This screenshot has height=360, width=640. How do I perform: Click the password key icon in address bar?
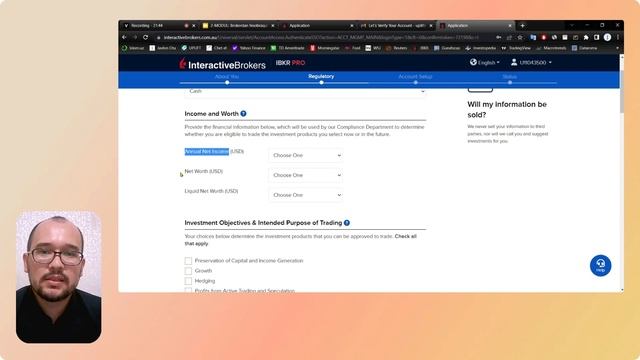(498, 37)
